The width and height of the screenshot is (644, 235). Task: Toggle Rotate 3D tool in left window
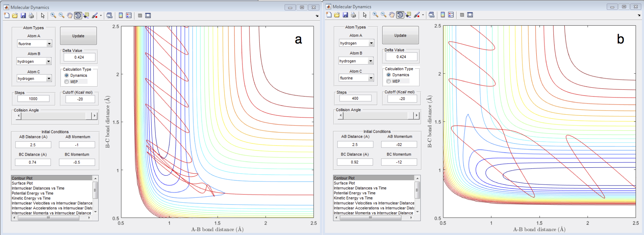(x=78, y=15)
